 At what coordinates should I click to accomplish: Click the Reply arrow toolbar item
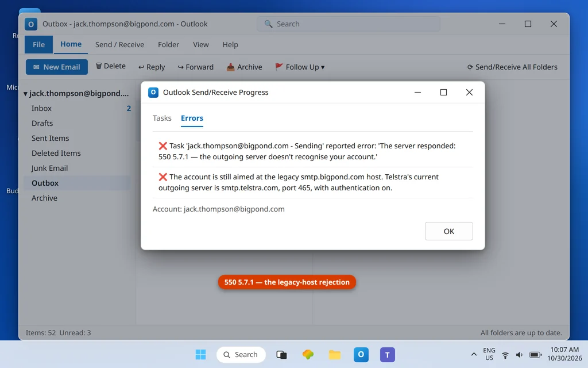point(152,67)
